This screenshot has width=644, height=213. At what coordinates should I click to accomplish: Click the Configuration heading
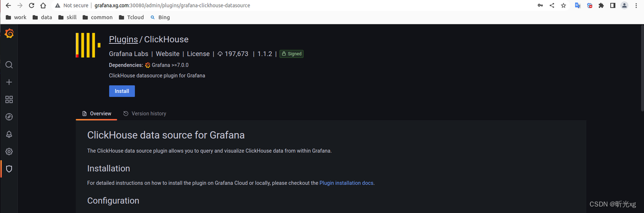[113, 200]
